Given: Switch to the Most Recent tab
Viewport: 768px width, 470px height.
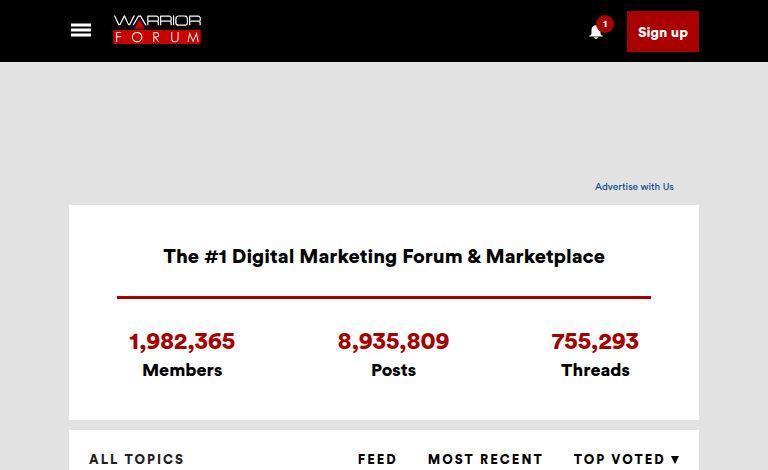Looking at the screenshot, I should click(x=485, y=459).
